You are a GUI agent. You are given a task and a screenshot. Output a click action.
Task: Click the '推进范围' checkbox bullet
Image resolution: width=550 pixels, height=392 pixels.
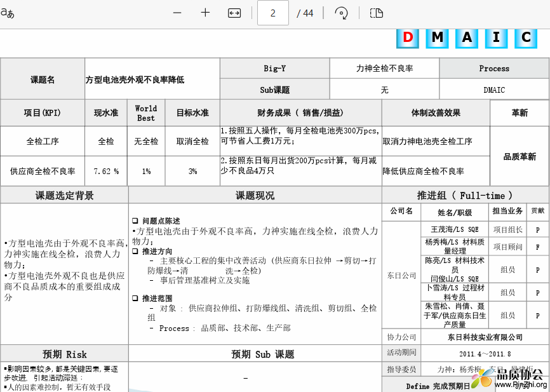[135, 299]
